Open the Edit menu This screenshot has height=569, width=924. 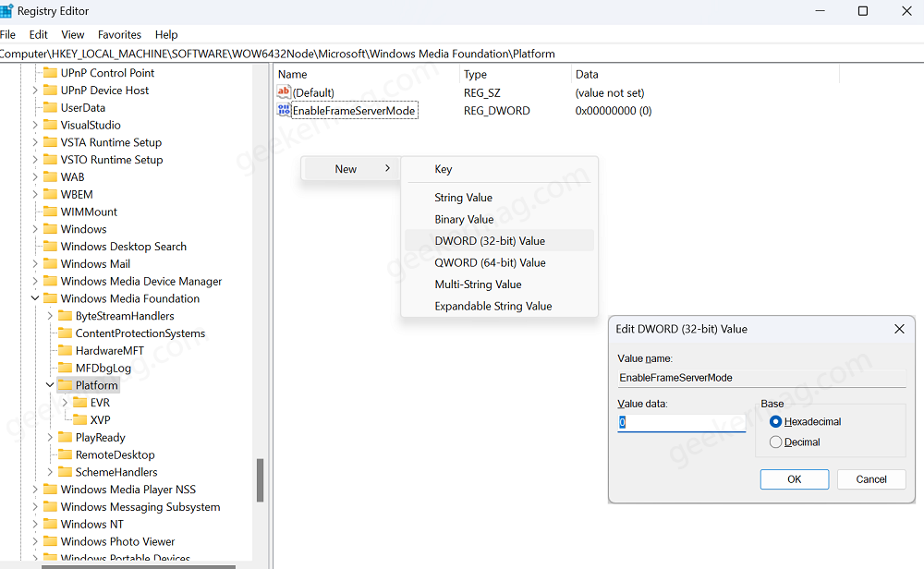[38, 34]
